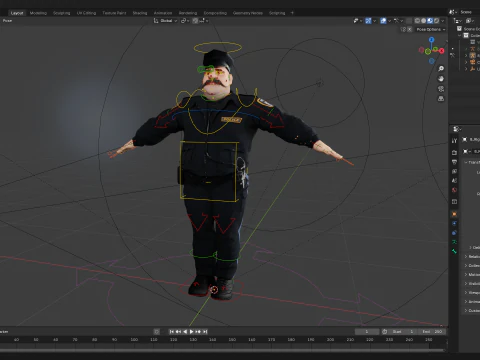Toggle viewport overlays
This screenshot has width=480, height=360.
coord(383,21)
